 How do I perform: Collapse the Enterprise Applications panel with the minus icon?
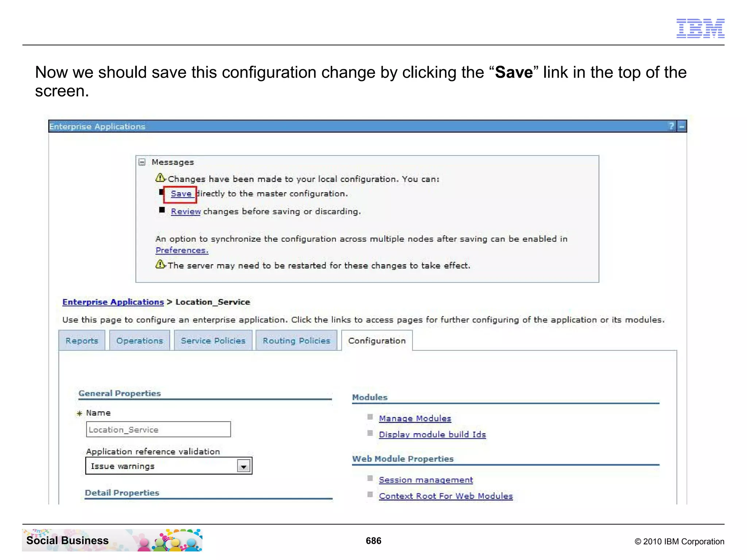click(x=682, y=127)
